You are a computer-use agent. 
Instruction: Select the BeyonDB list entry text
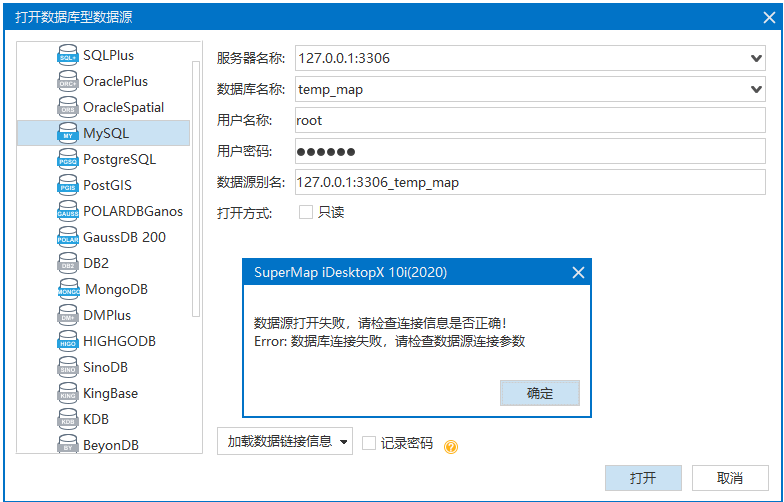[x=111, y=444]
